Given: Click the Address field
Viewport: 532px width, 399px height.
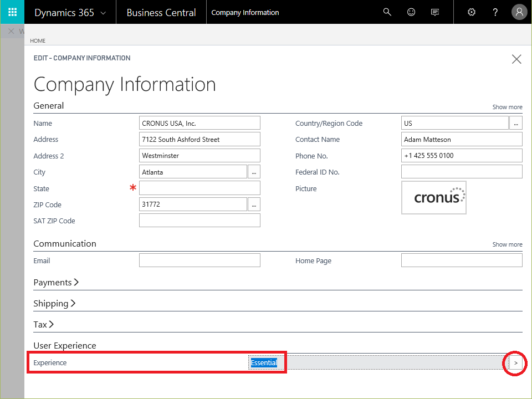Looking at the screenshot, I should pyautogui.click(x=199, y=140).
